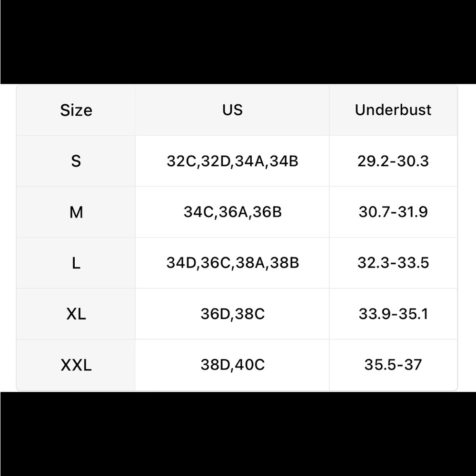Click the 35.5-37 underbust value
The height and width of the screenshot is (476, 476).
tap(393, 365)
